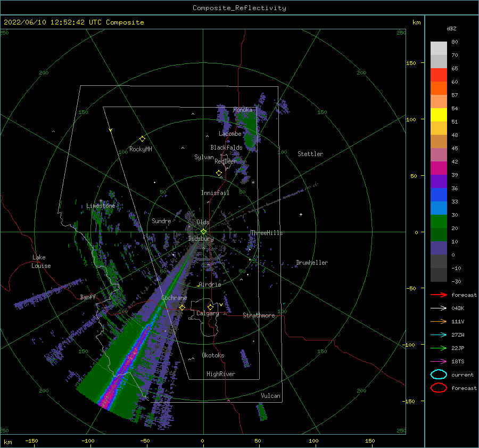Click the current legend label
The height and width of the screenshot is (448, 479).
click(463, 374)
